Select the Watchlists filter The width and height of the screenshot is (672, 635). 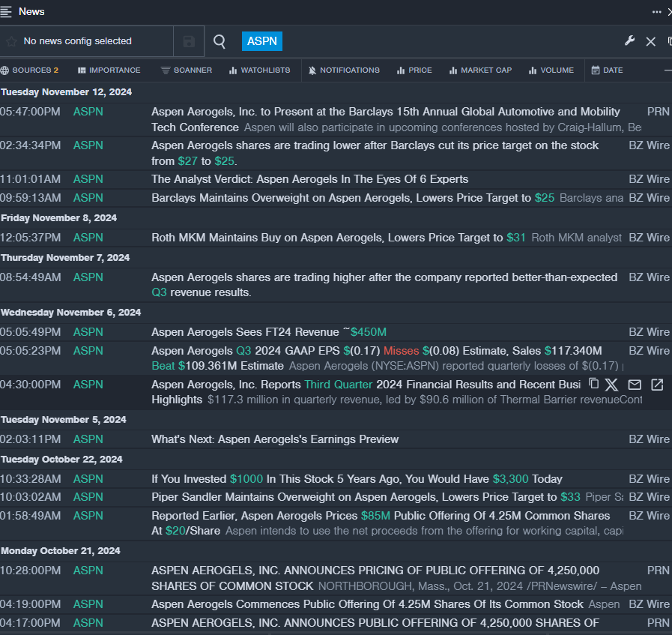259,70
